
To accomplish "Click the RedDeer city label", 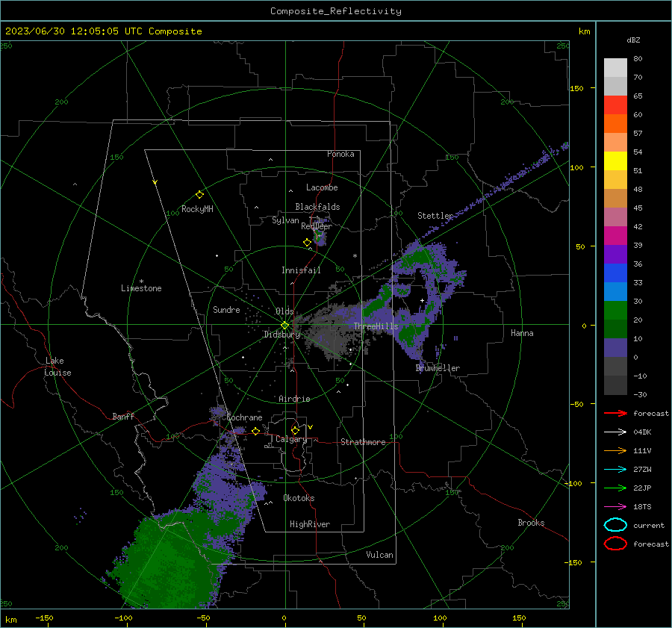I will point(317,226).
